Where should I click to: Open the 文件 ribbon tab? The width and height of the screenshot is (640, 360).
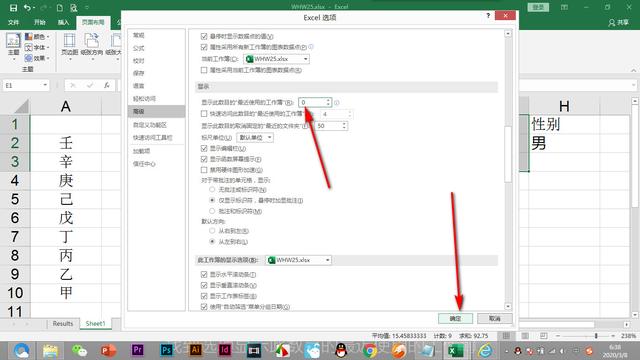[x=13, y=22]
